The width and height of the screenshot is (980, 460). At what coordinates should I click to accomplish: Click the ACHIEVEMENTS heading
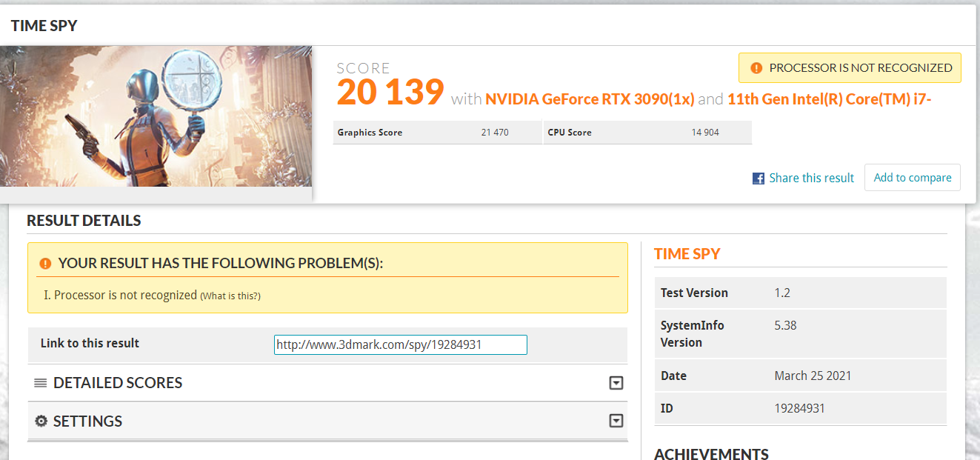point(711,453)
